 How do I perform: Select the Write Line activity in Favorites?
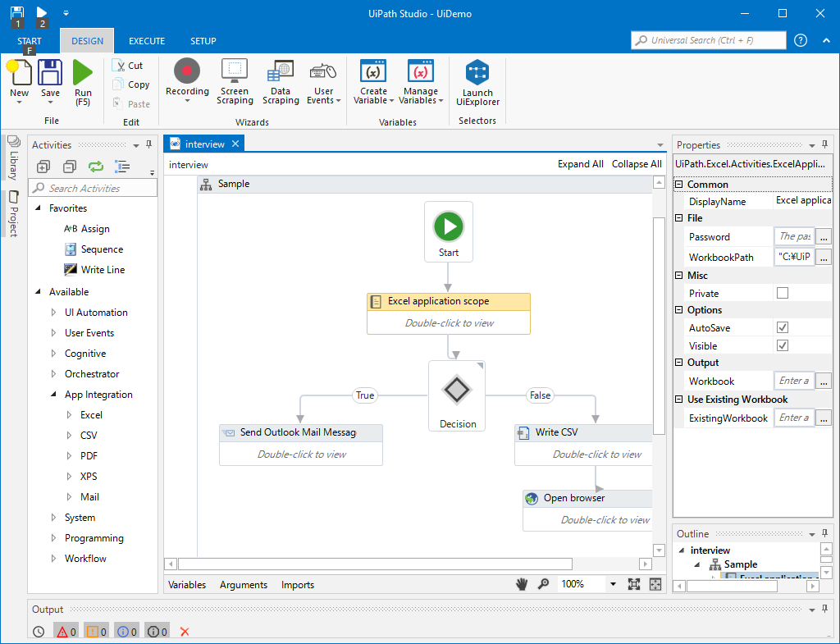tap(94, 269)
